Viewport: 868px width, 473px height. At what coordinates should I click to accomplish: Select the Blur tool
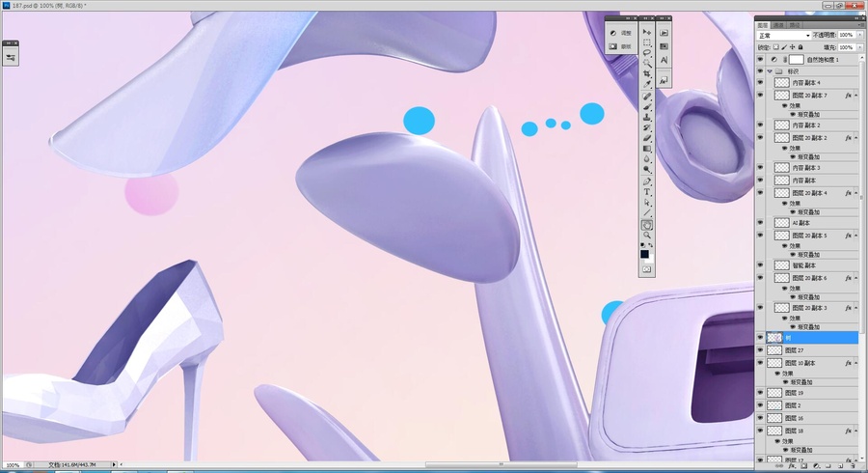point(646,159)
